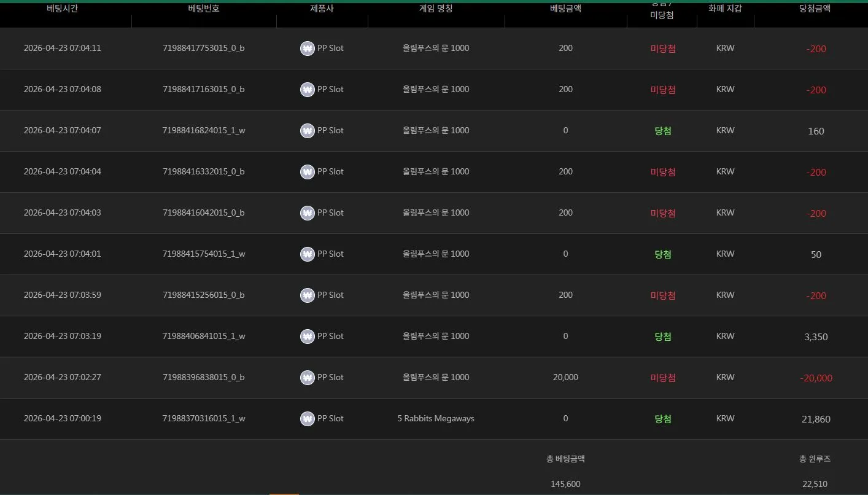Click the won icon in the 07:04:08 row
The width and height of the screenshot is (868, 495).
pyautogui.click(x=308, y=90)
